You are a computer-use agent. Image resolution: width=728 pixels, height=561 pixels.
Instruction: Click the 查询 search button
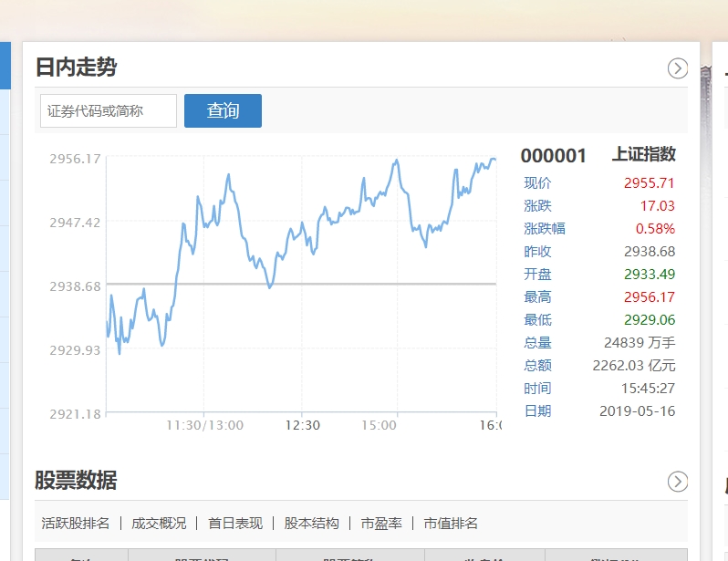click(223, 110)
